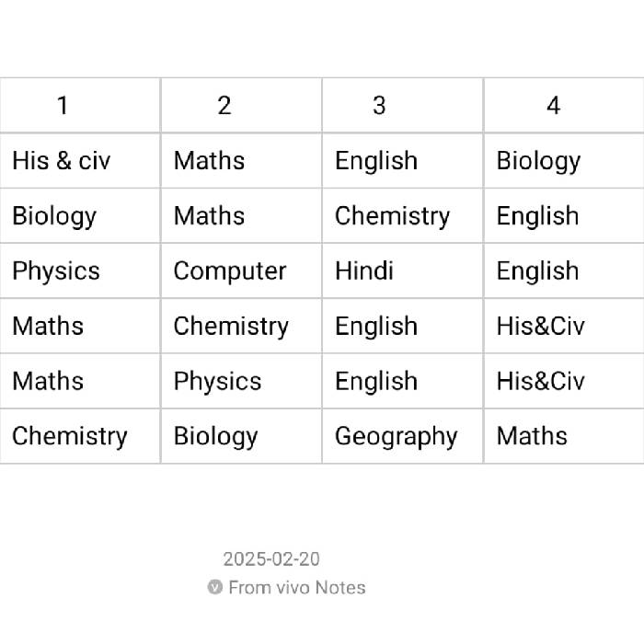Click the Biology cell in column 1

coord(80,215)
